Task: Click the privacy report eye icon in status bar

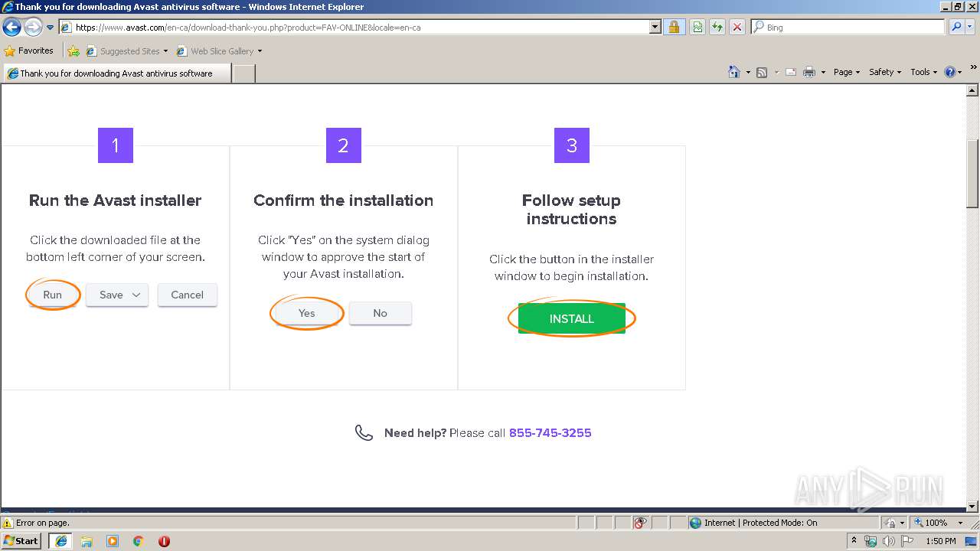Action: tap(641, 523)
